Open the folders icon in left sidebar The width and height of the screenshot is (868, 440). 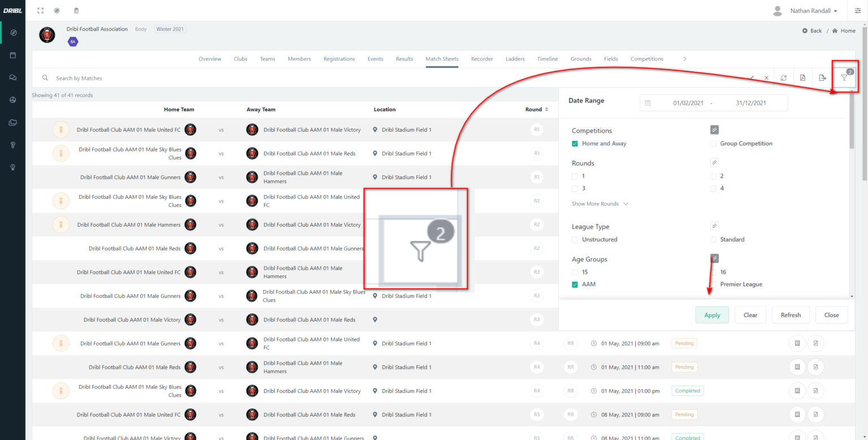(13, 122)
